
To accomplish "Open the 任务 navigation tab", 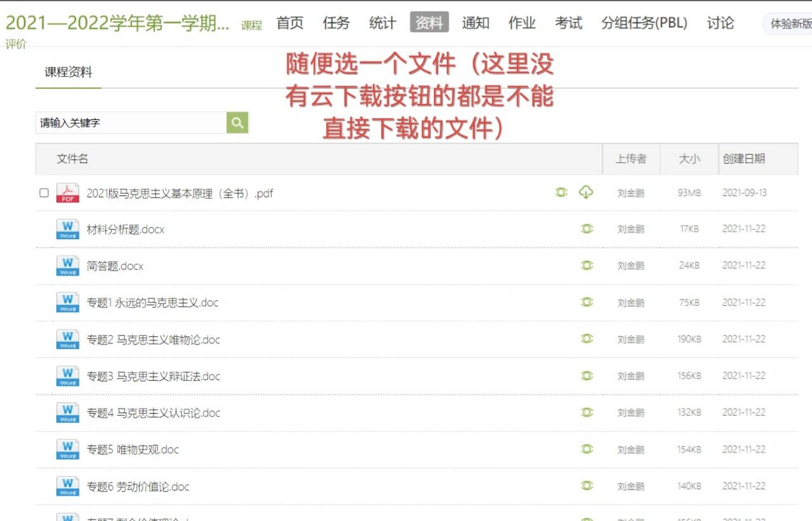I will tap(336, 22).
